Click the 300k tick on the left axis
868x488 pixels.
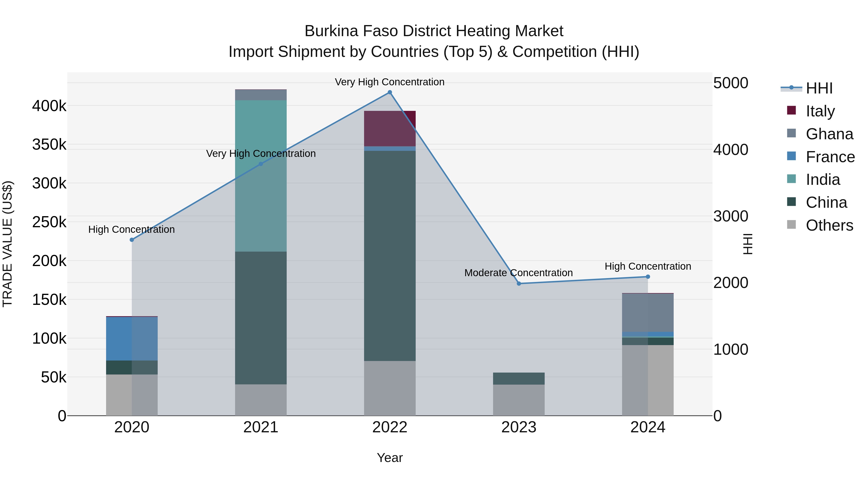49,183
